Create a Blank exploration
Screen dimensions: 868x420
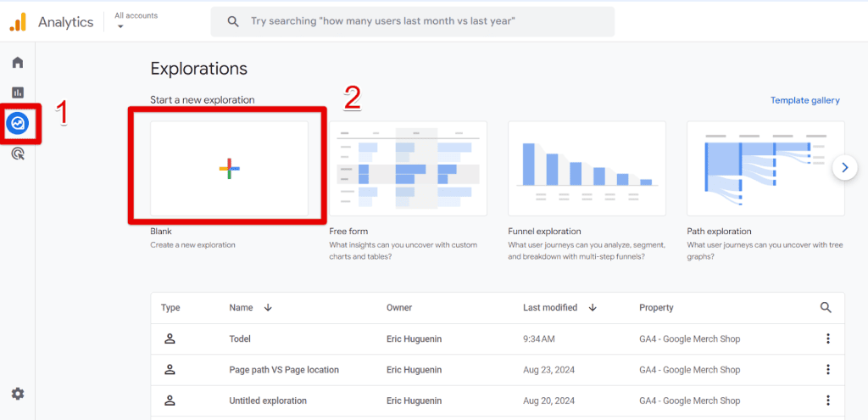point(229,169)
